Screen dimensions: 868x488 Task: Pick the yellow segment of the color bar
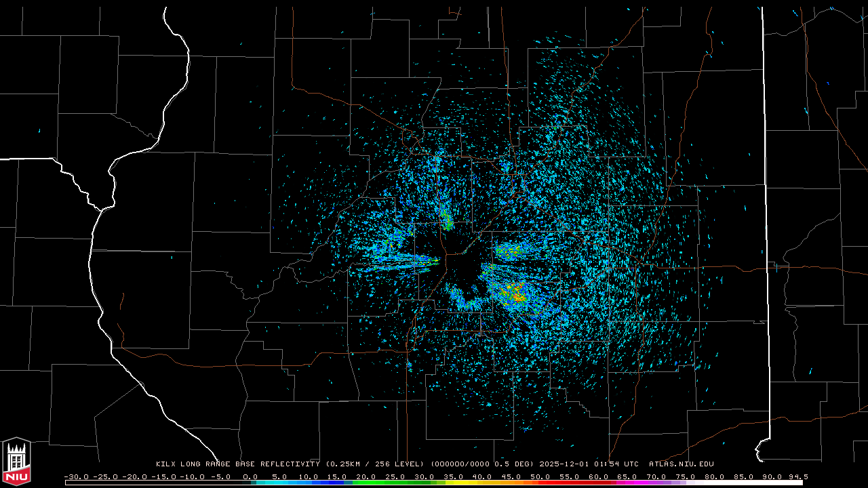(x=468, y=483)
